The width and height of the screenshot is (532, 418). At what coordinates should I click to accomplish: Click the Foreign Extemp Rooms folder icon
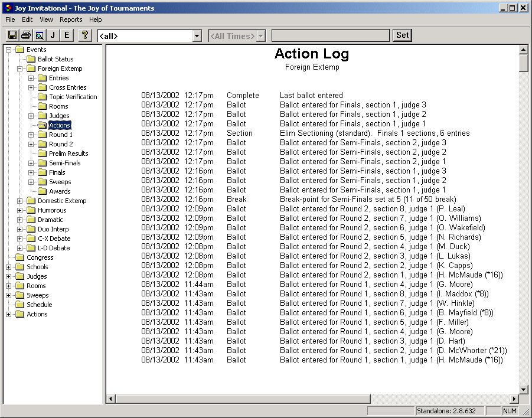[x=43, y=106]
